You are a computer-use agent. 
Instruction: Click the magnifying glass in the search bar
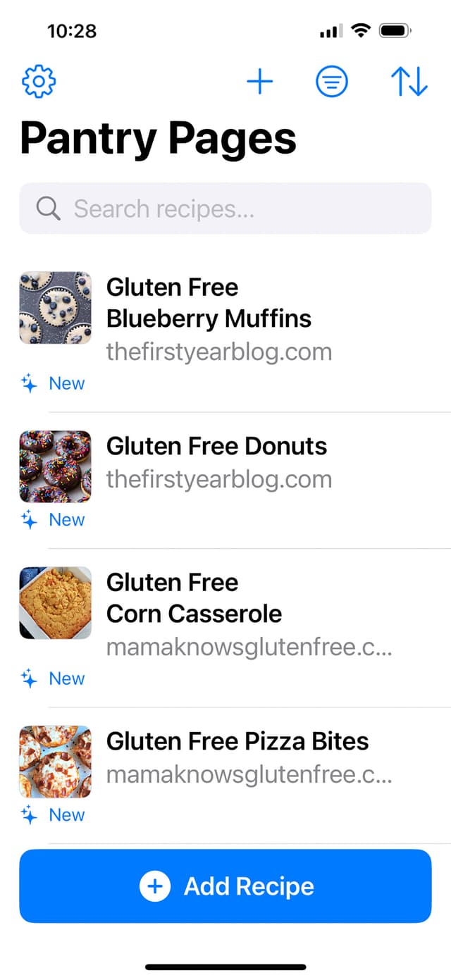[x=47, y=208]
